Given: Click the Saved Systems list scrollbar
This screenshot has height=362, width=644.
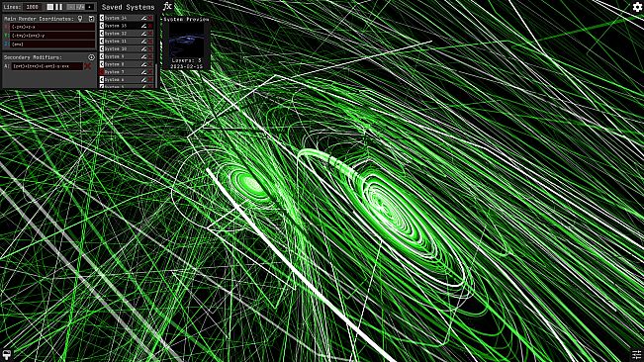Looking at the screenshot, I should [x=156, y=75].
